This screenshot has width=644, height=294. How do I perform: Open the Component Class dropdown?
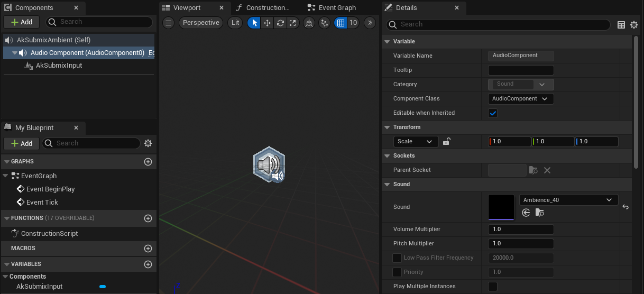pos(521,99)
